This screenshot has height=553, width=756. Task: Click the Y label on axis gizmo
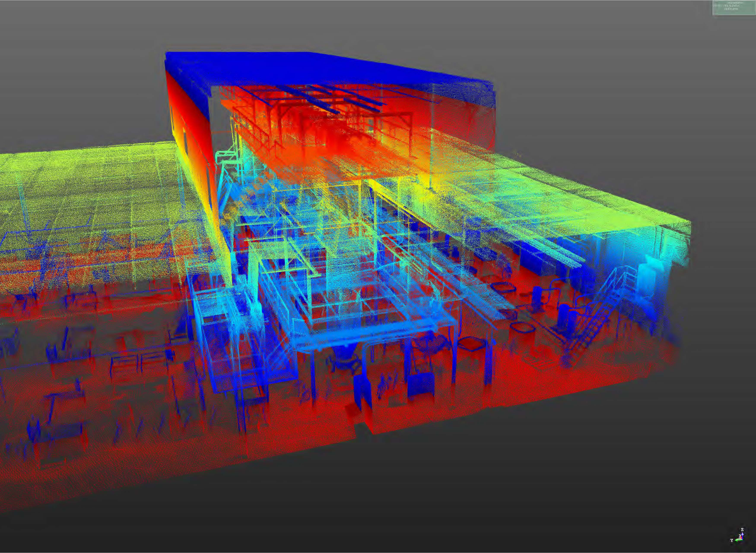coord(732,541)
